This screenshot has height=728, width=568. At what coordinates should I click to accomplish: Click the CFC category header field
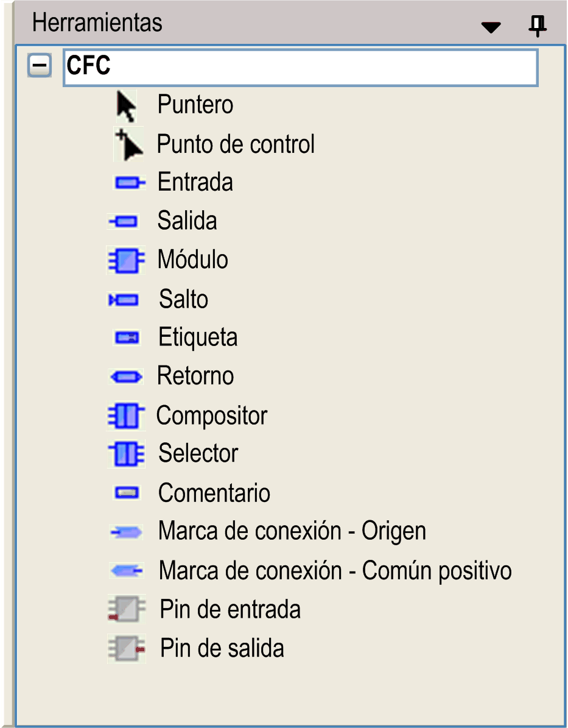pyautogui.click(x=300, y=67)
